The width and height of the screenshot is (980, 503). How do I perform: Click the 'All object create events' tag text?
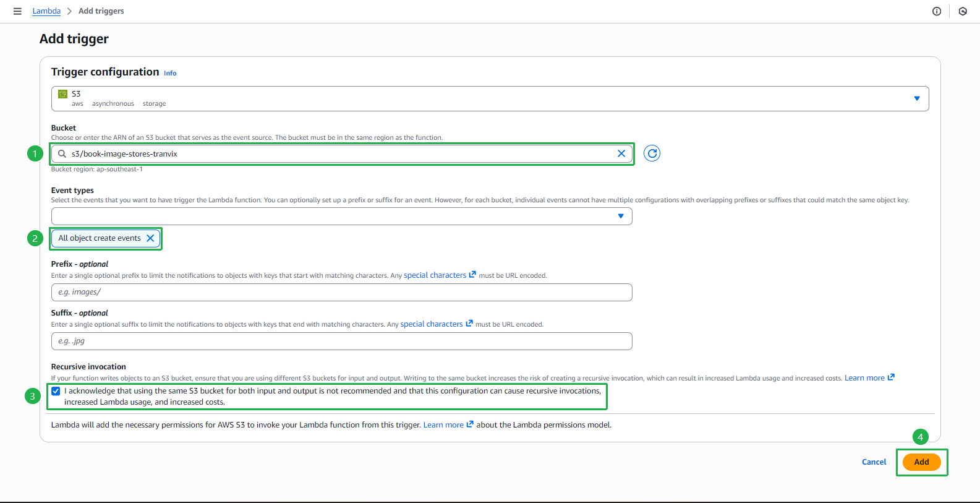tap(100, 238)
